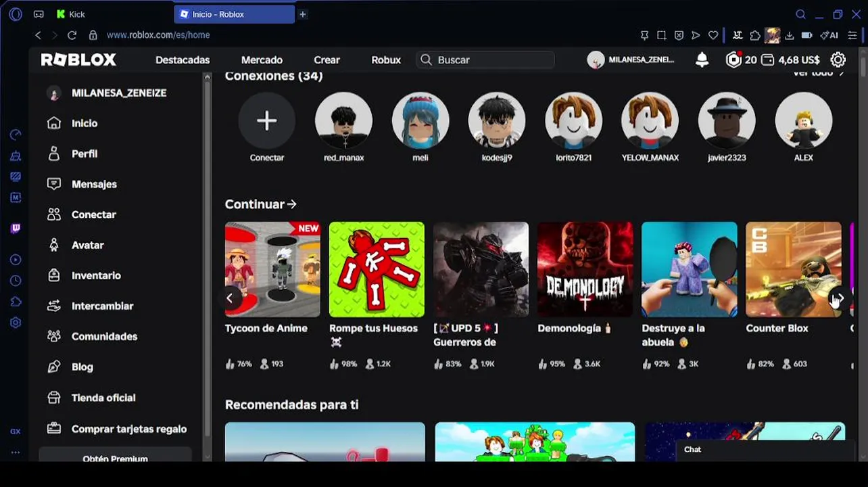This screenshot has height=487, width=868.
Task: Open the Conectar people icon in sidebar
Action: (54, 214)
